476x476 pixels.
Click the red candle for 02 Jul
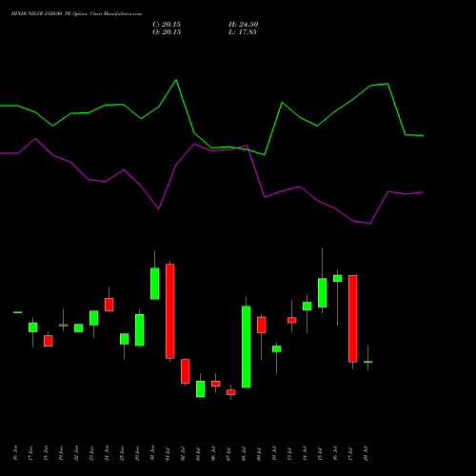pyautogui.click(x=186, y=371)
